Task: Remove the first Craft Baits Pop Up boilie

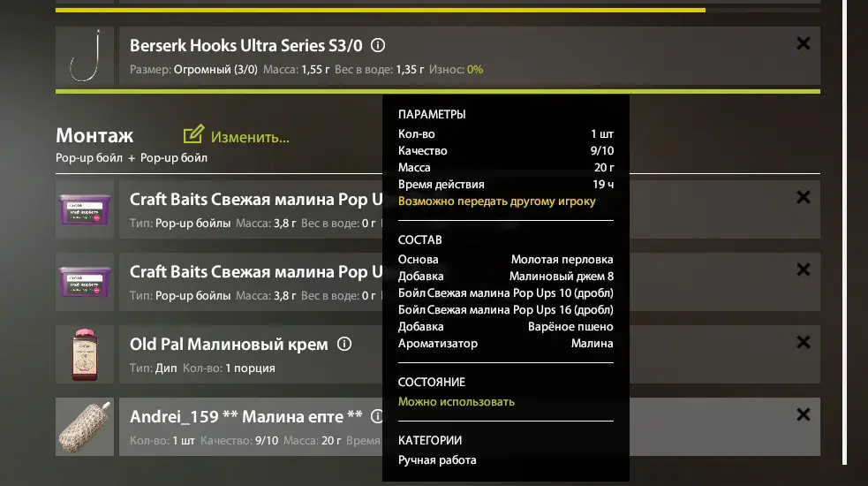Action: (804, 198)
